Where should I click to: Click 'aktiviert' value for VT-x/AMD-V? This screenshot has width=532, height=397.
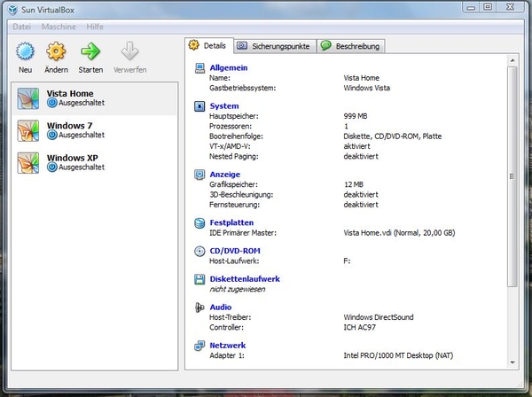356,146
